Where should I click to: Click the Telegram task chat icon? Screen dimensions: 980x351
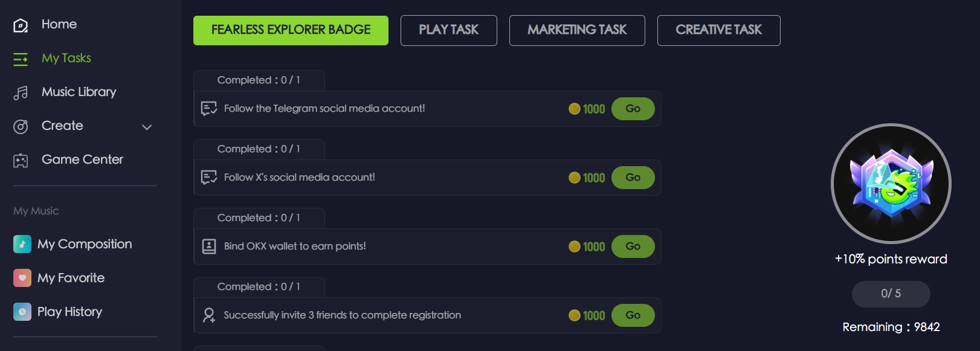click(209, 109)
